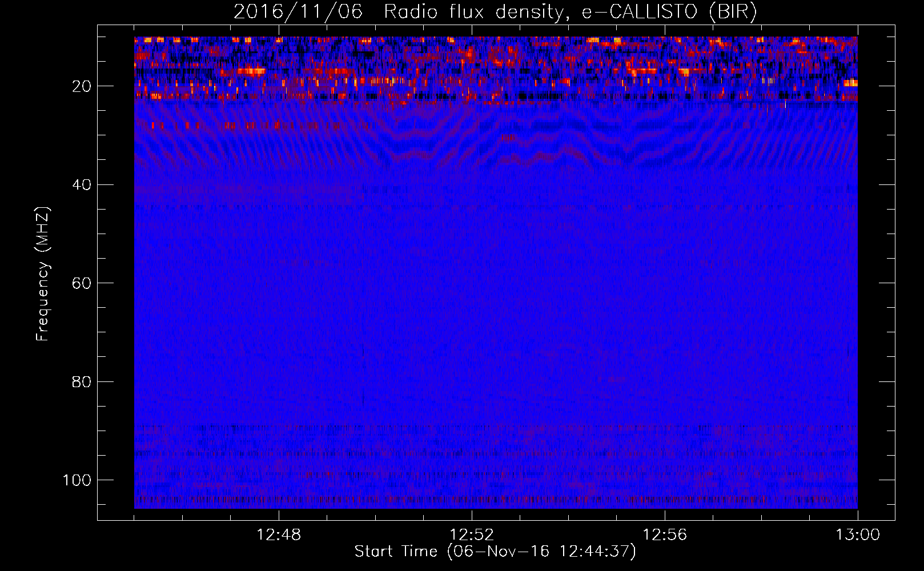
Task: Click the '20' frequency tick label
Action: click(x=81, y=86)
